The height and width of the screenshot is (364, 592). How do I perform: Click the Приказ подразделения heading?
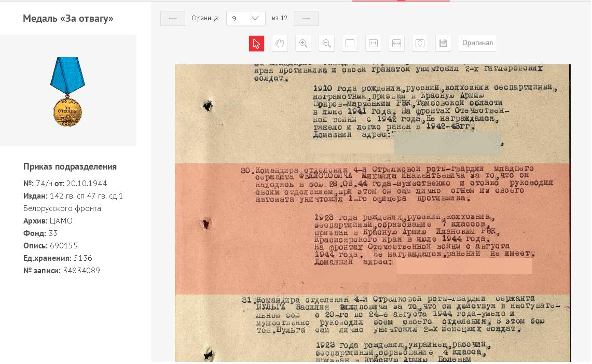tap(70, 166)
